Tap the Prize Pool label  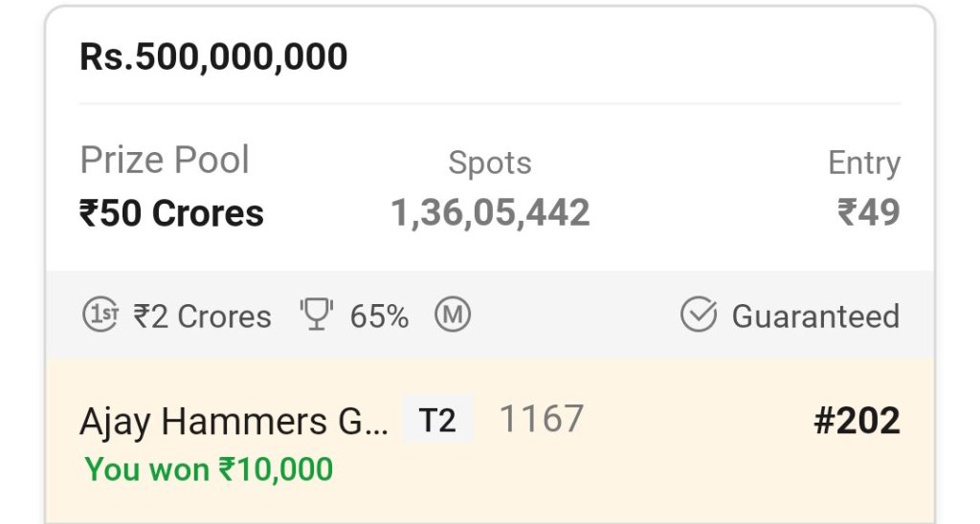pos(165,161)
